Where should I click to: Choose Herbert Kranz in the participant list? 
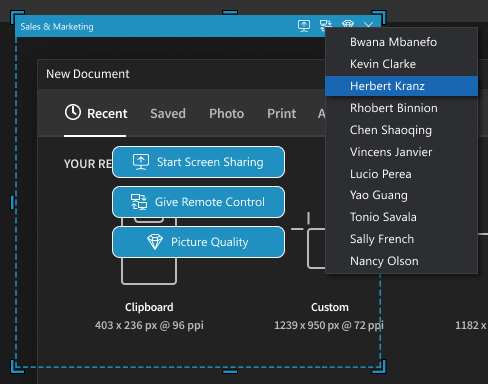click(x=401, y=86)
